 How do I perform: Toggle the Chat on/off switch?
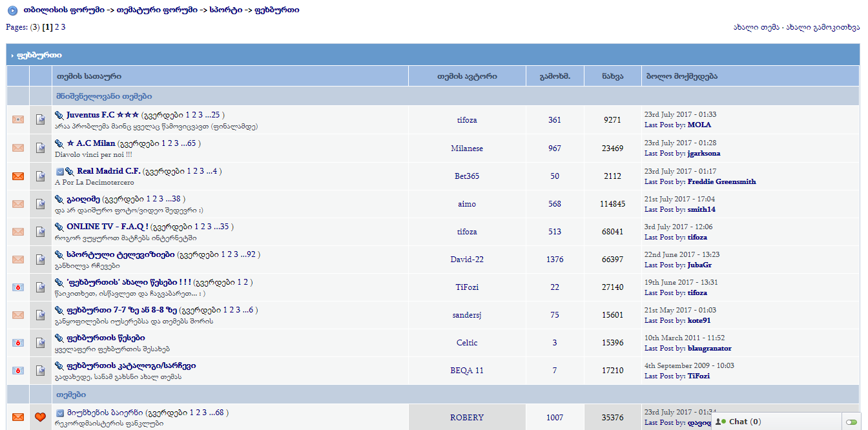(x=851, y=422)
